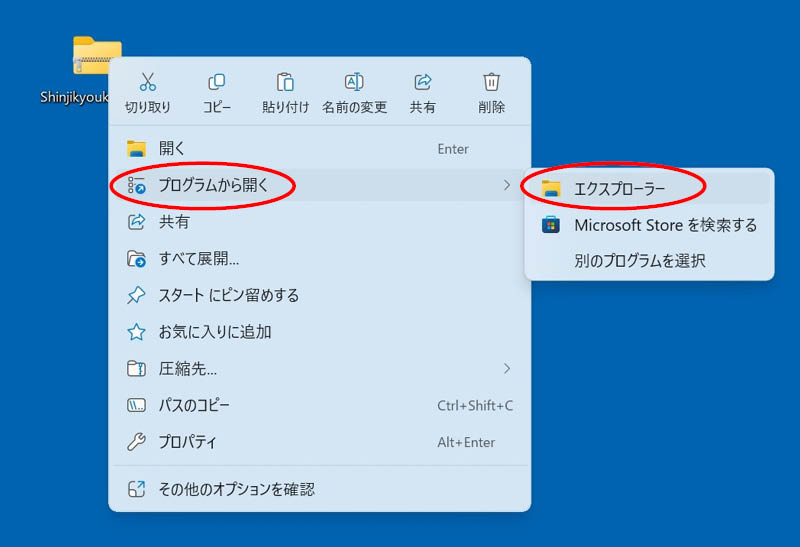This screenshot has height=547, width=800.
Task: Expand the arrow next to プログラムから開く
Action: [x=507, y=185]
